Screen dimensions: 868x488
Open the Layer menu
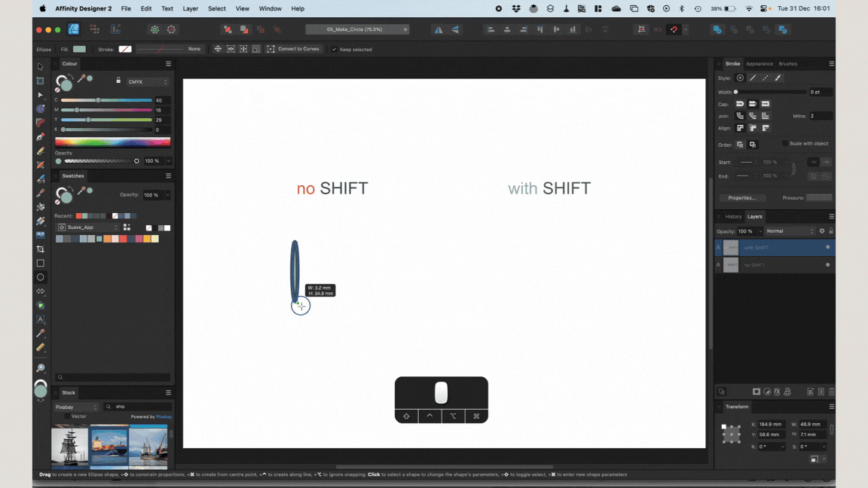[191, 9]
